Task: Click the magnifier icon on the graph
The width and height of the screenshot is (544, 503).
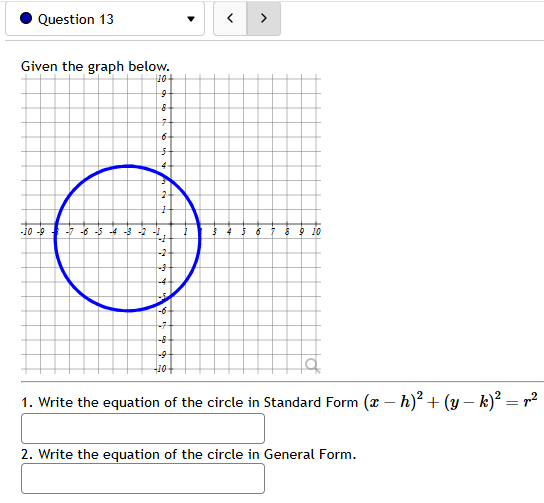Action: [312, 365]
